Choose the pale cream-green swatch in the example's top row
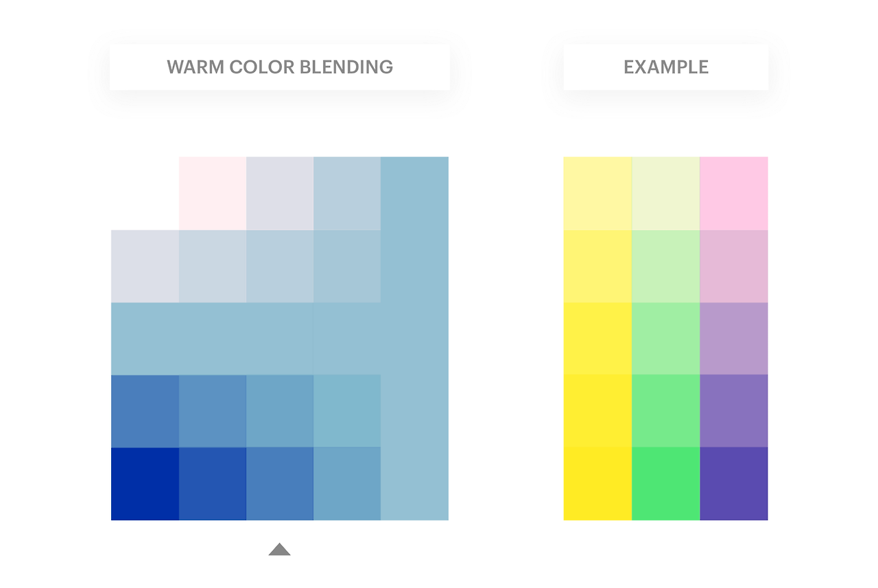878x588 pixels. (x=666, y=193)
